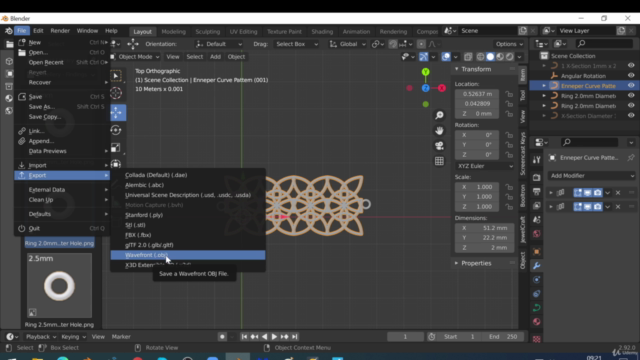The height and width of the screenshot is (360, 640).
Task: Click the X dimension 51.2 mm field
Action: pyautogui.click(x=484, y=228)
